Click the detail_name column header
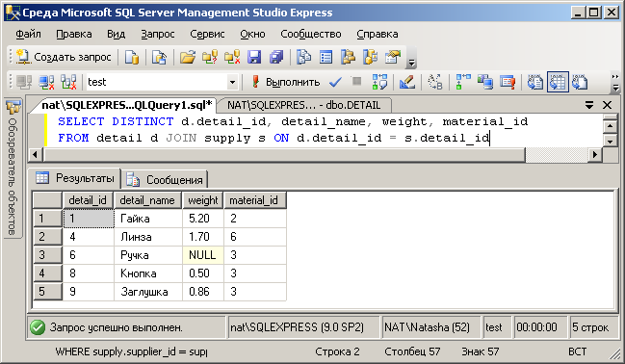The height and width of the screenshot is (364, 625). (148, 200)
